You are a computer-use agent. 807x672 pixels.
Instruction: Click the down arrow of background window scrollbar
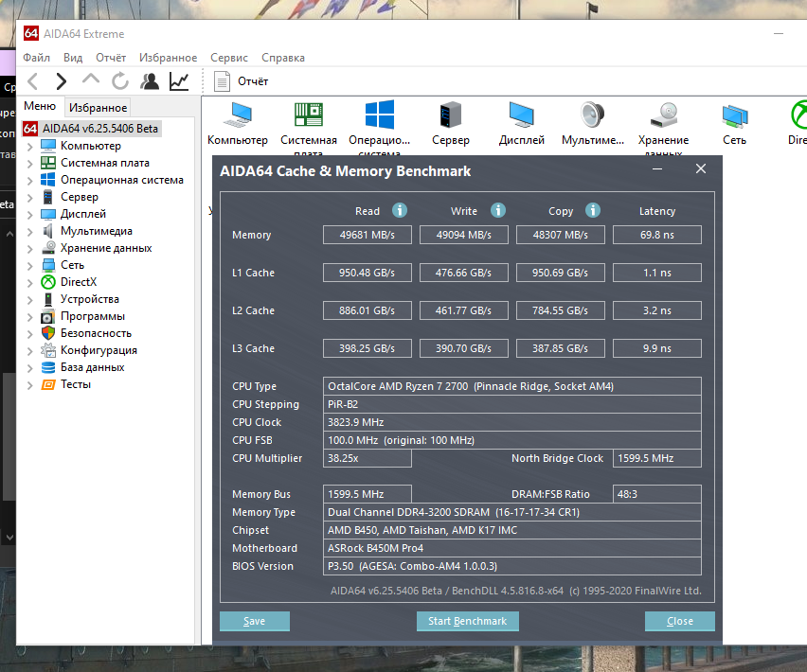(x=9, y=538)
